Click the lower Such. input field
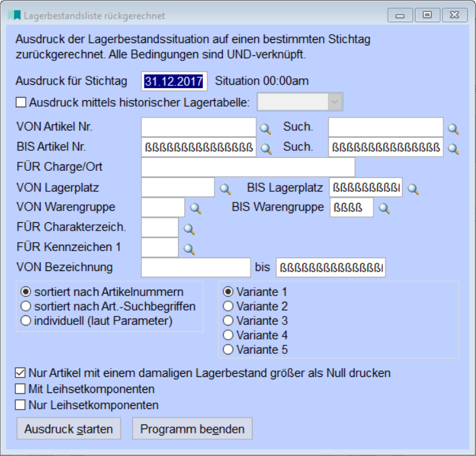 point(386,147)
